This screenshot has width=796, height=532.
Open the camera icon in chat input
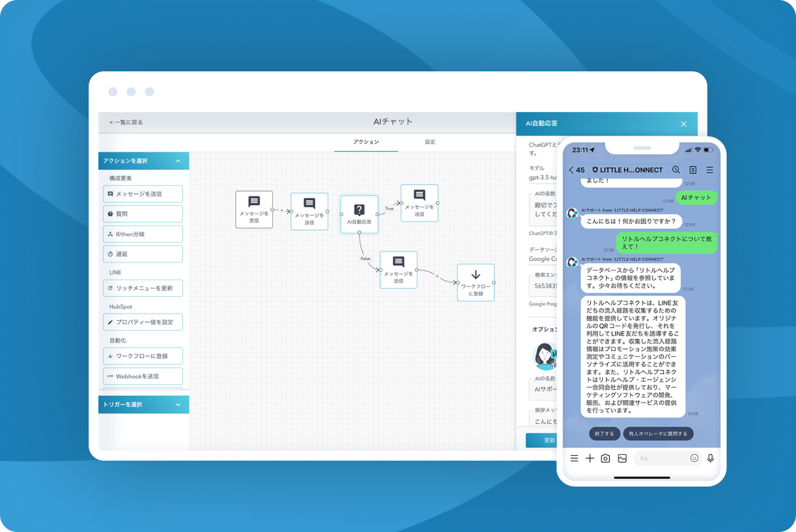point(606,458)
